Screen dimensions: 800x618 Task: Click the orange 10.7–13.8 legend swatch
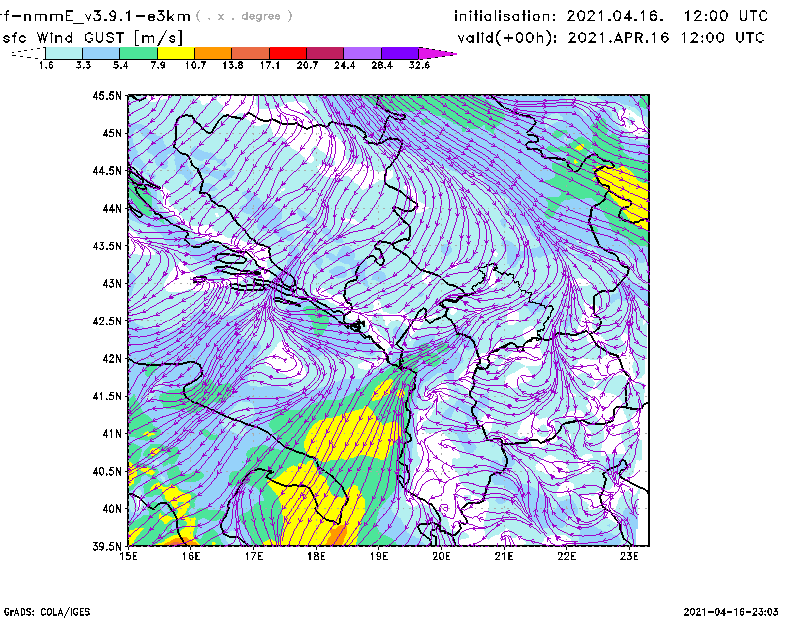[213, 53]
